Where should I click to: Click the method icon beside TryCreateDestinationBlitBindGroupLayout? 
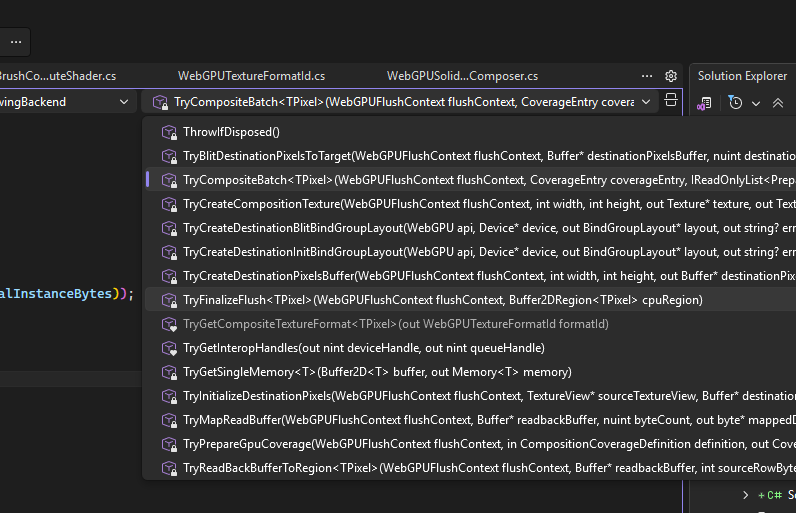click(x=169, y=228)
